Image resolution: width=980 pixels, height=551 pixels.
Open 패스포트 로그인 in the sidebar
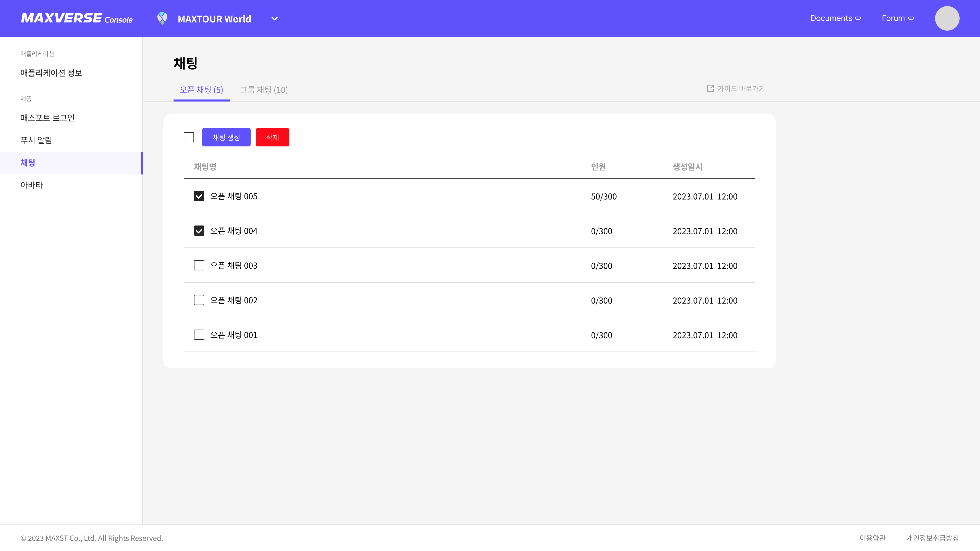tap(47, 118)
